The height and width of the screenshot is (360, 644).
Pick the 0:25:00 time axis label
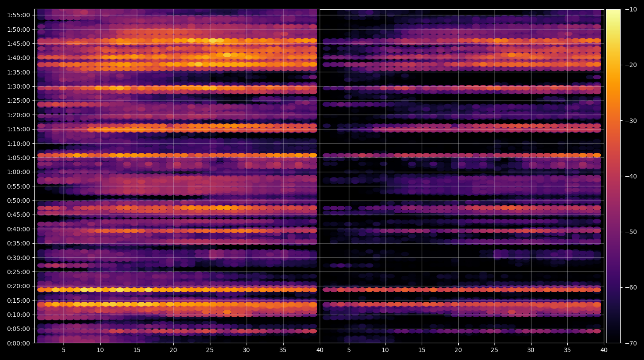tap(19, 272)
